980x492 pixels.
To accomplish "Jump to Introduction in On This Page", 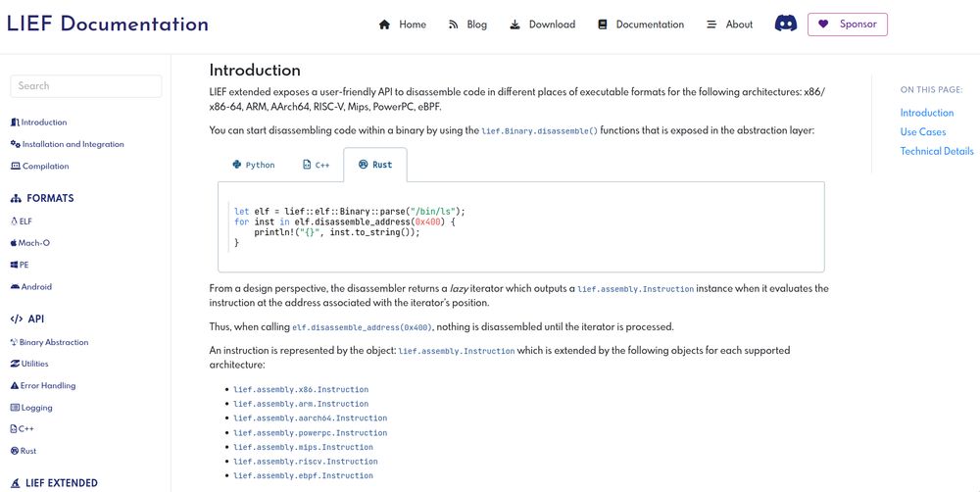I will click(x=927, y=113).
